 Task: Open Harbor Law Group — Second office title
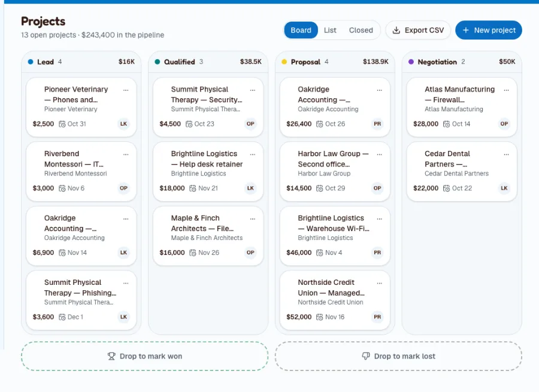[x=333, y=159]
